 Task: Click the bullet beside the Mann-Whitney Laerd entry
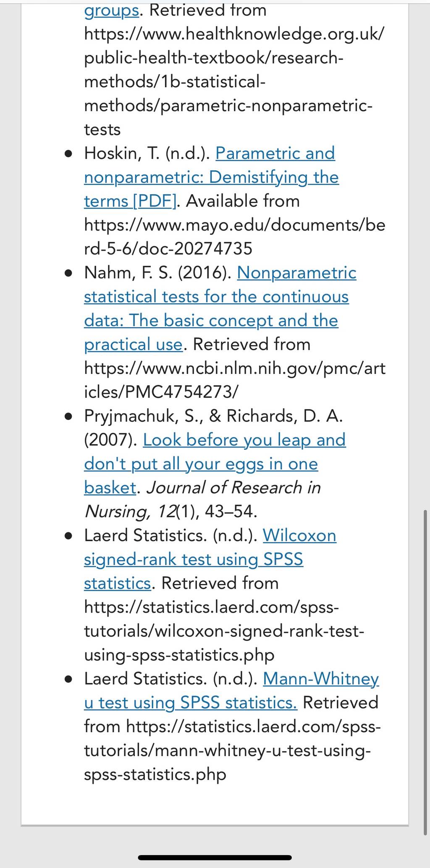point(69,679)
